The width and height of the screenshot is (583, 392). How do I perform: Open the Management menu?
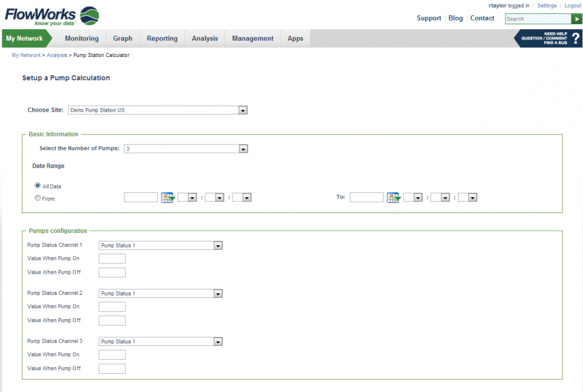tap(253, 38)
